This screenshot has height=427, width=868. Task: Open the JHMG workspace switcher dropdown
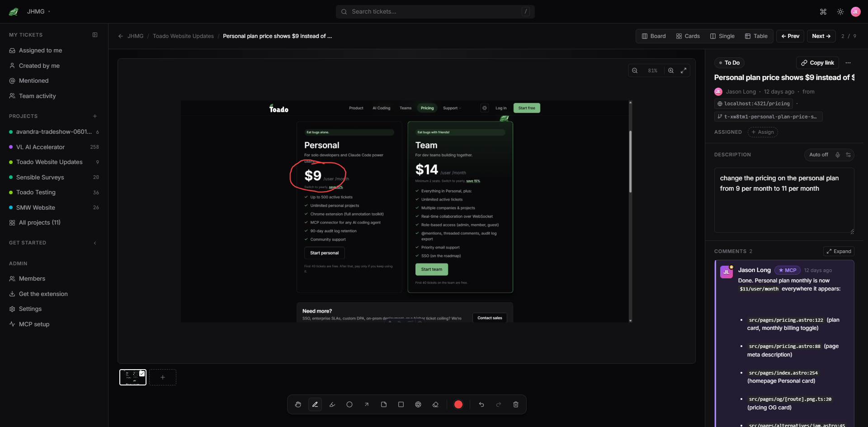pyautogui.click(x=38, y=12)
